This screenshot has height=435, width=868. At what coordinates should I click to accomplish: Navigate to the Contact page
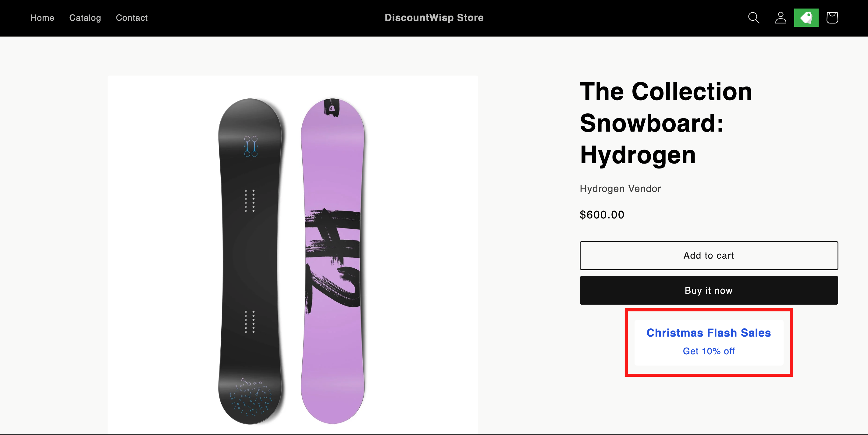tap(131, 17)
